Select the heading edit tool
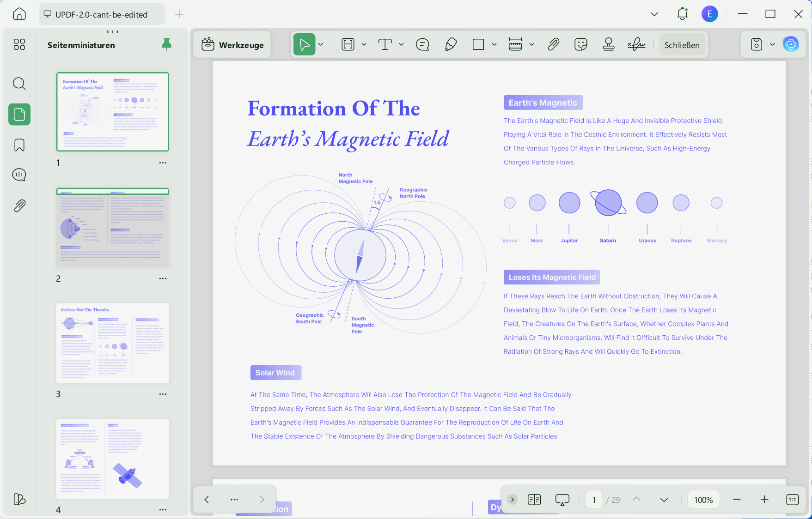This screenshot has width=812, height=519. tap(347, 44)
